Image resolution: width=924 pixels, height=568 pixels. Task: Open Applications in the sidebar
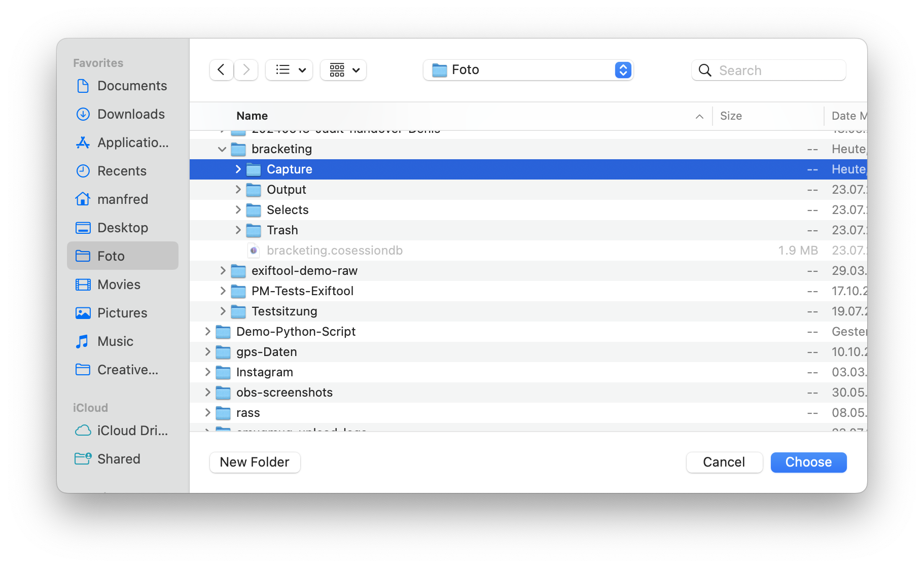pyautogui.click(x=122, y=143)
